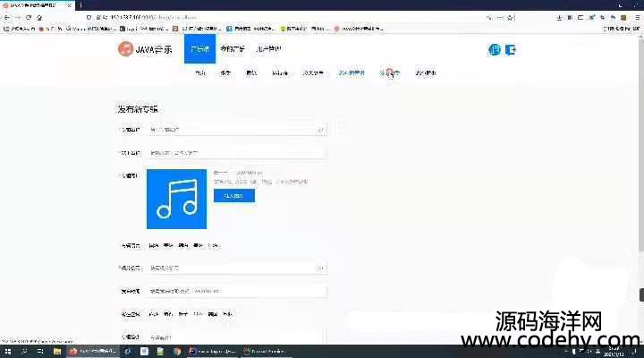The width and height of the screenshot is (644, 358).
Task: Open the Windows Start menu
Action: pos(7,352)
